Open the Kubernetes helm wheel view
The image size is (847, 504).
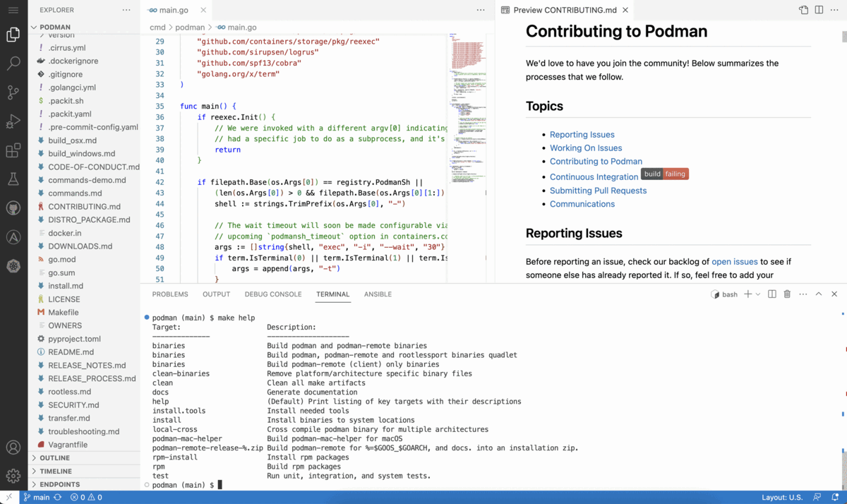[x=13, y=266]
